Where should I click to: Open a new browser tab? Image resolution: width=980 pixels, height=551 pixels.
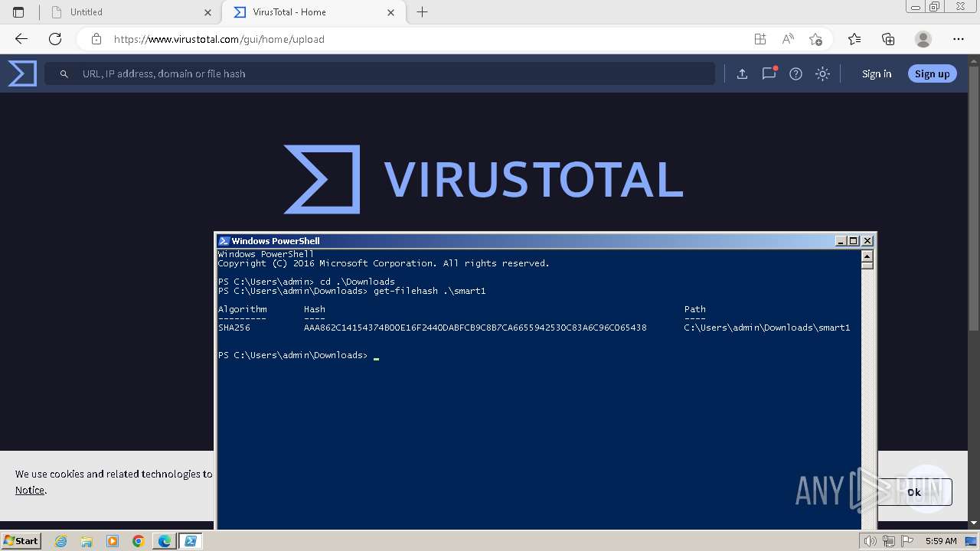[422, 12]
